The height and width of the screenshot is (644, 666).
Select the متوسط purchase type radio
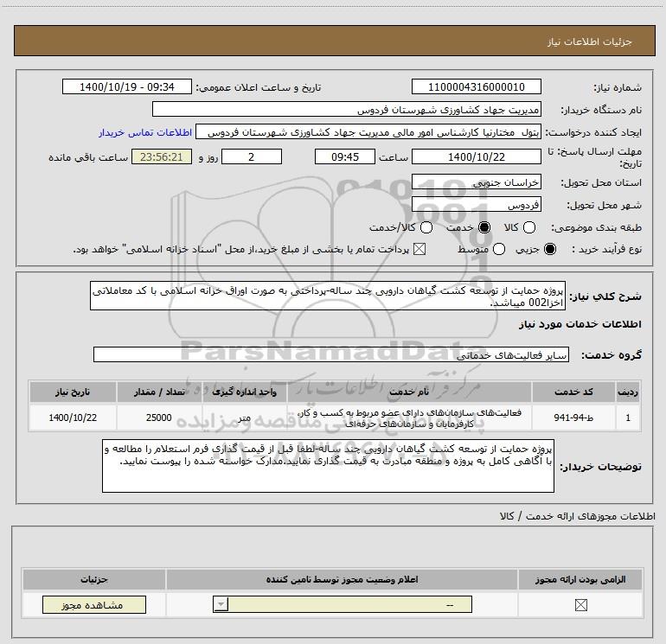pyautogui.click(x=499, y=249)
